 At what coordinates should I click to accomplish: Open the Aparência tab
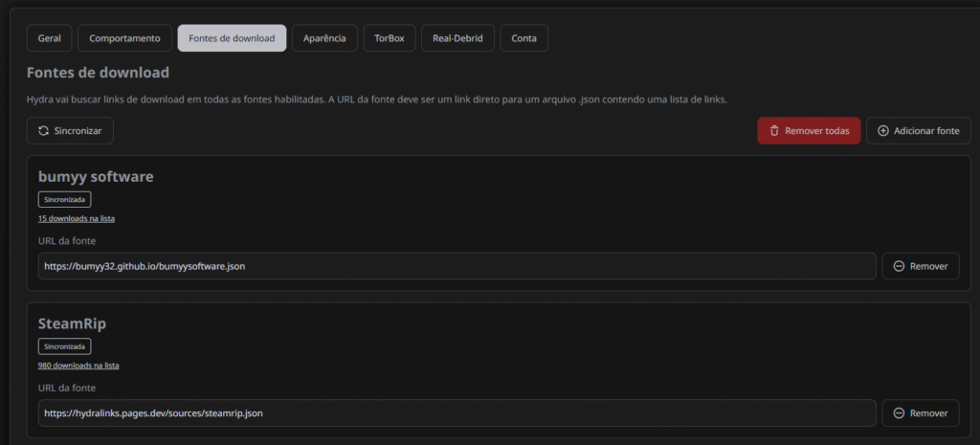[x=324, y=38]
